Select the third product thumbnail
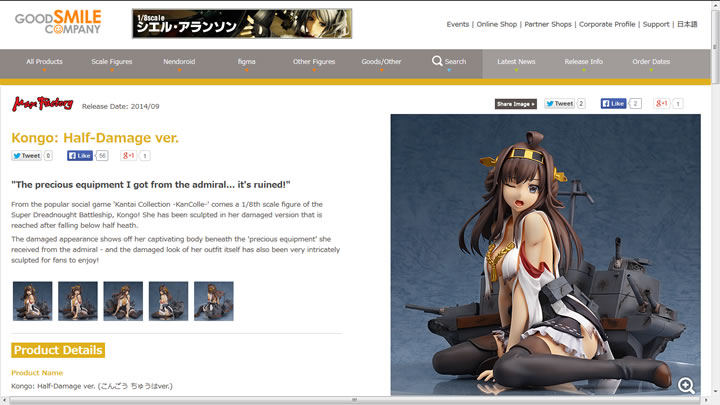720x405 pixels. (x=123, y=301)
